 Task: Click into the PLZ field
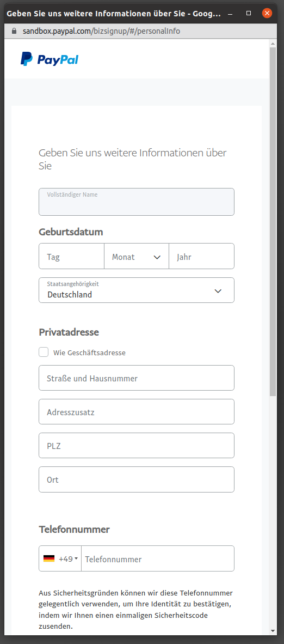coord(137,445)
